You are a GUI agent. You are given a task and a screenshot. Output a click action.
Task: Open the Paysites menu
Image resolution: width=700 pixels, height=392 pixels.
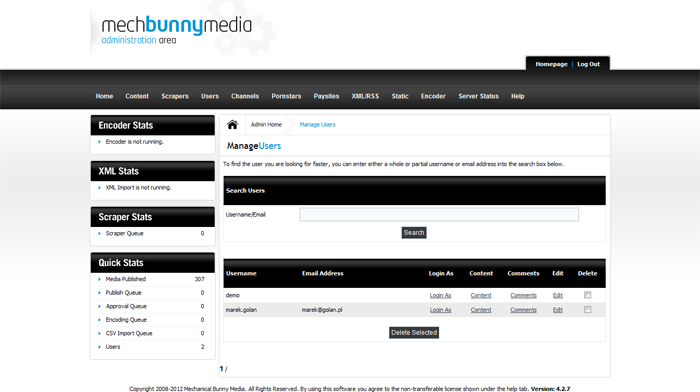pyautogui.click(x=326, y=96)
